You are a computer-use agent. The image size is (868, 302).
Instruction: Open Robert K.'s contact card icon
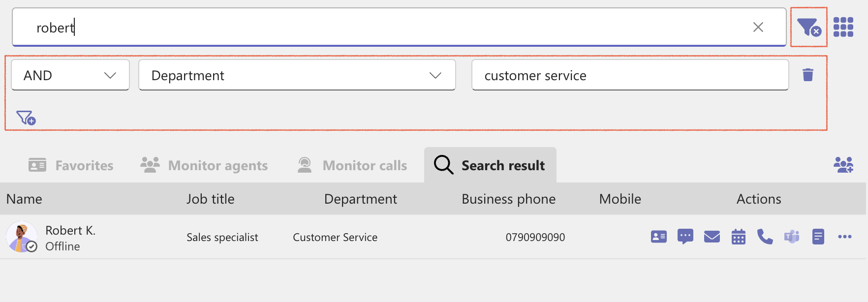tap(659, 237)
